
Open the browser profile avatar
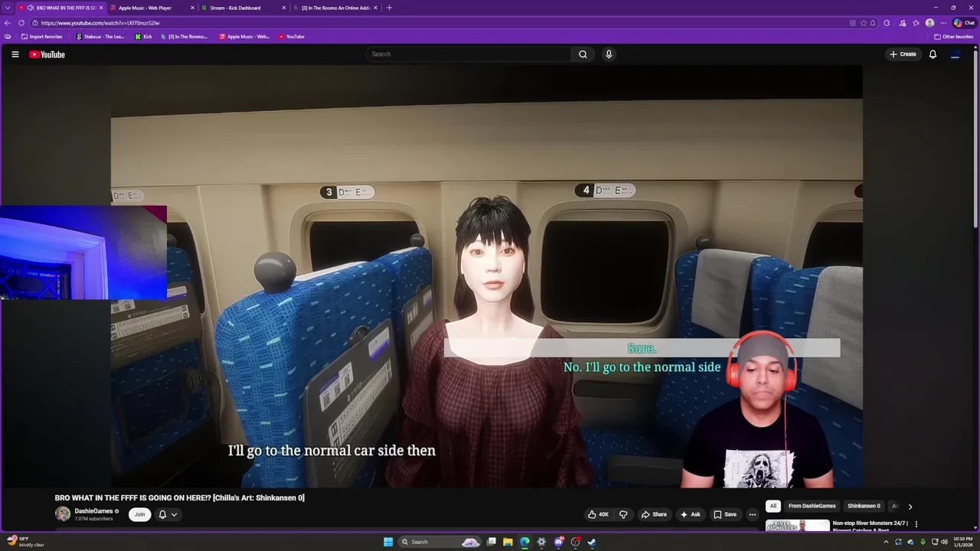pyautogui.click(x=929, y=23)
